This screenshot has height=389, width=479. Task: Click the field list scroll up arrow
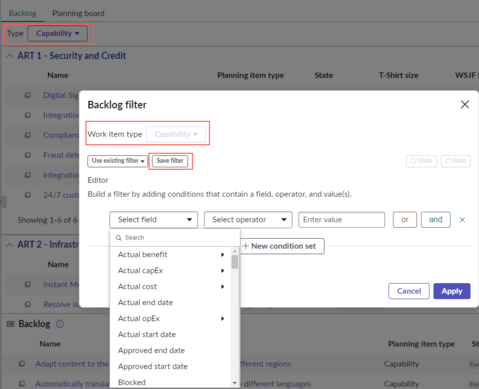[235, 251]
